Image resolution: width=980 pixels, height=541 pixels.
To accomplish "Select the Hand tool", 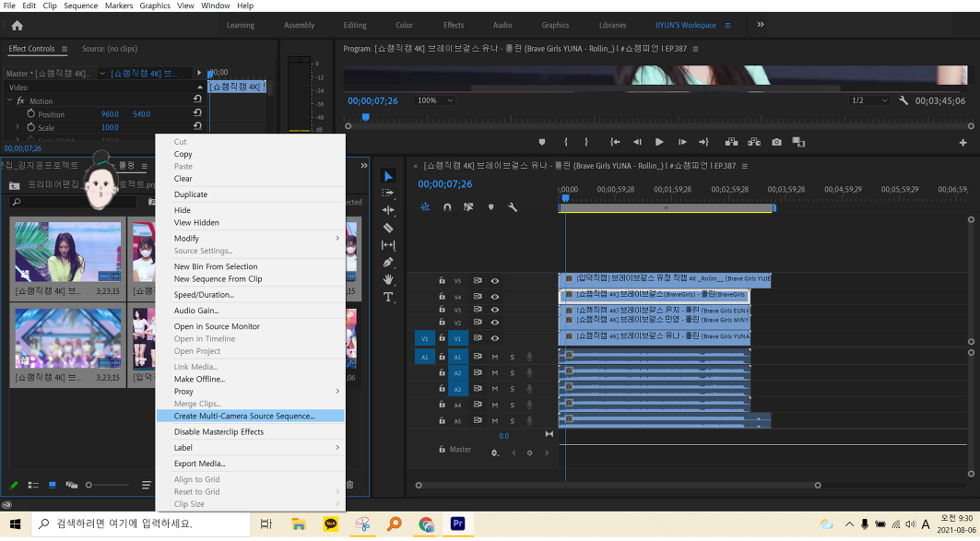I will 388,279.
